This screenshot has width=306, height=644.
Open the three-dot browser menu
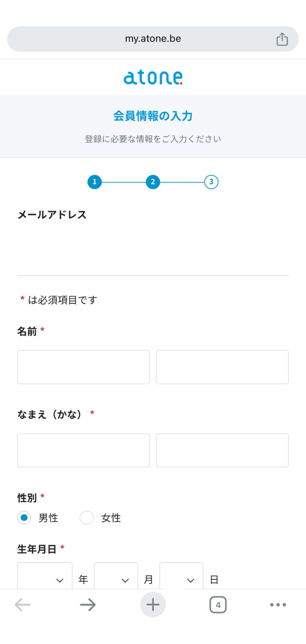(x=278, y=605)
